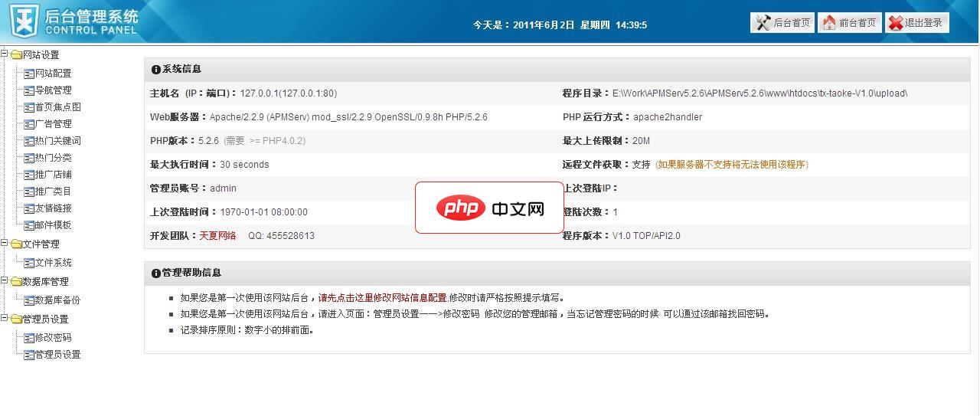Click 请先点击这里修改网站信息配置 link
The height and width of the screenshot is (416, 980).
[383, 298]
